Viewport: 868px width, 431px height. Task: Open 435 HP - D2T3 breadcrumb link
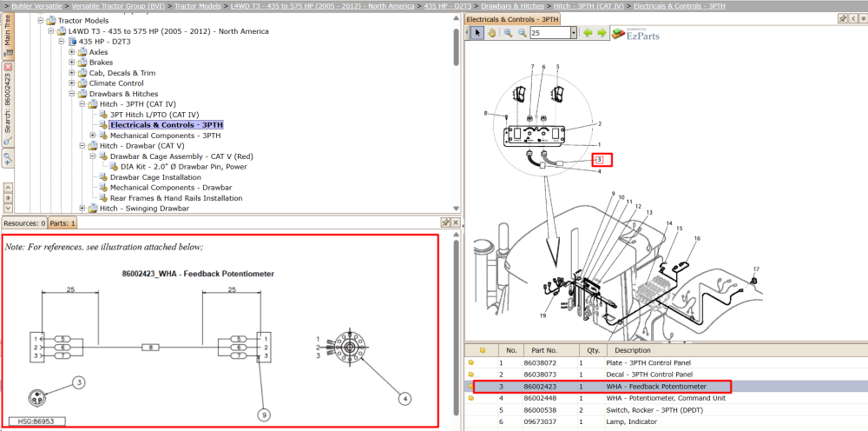[447, 6]
